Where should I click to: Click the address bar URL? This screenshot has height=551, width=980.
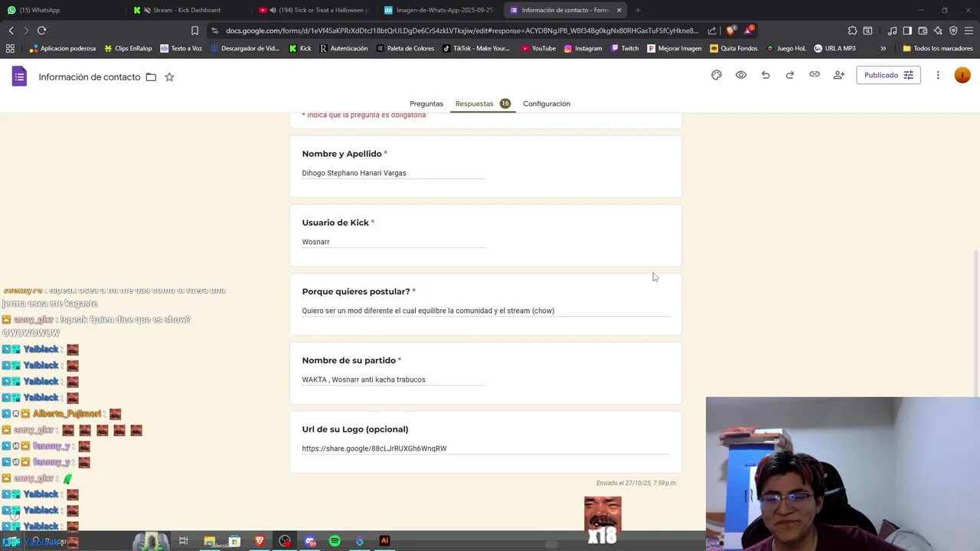tap(462, 31)
